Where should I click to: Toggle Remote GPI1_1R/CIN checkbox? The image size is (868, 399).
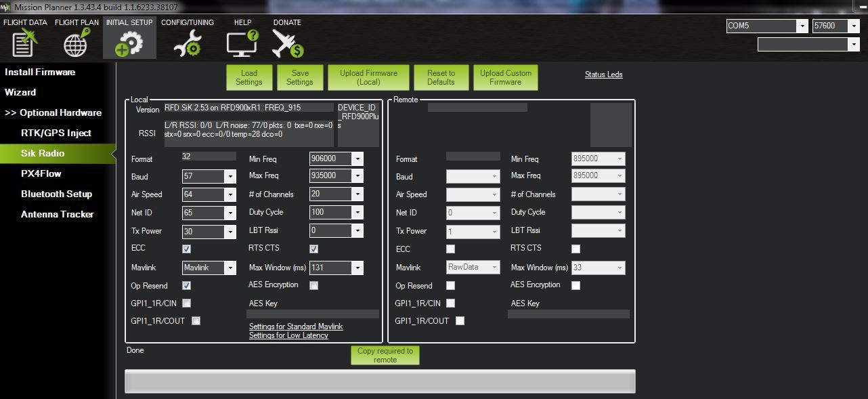tap(451, 303)
